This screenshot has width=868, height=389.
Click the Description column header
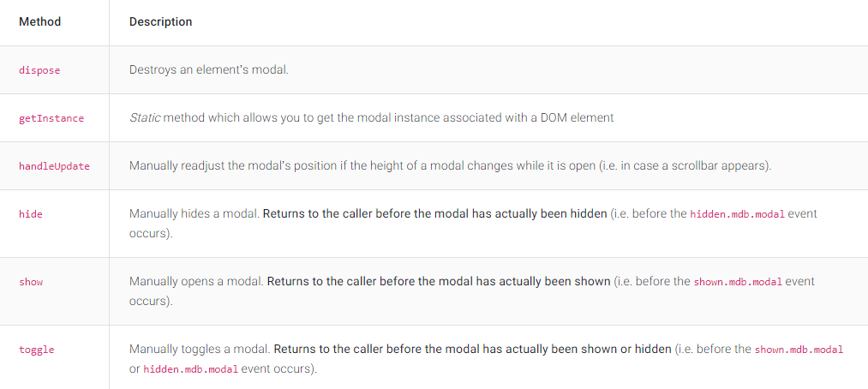click(x=160, y=22)
